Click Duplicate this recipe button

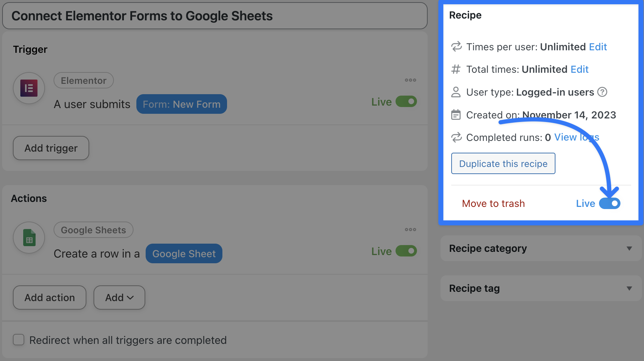coord(503,163)
